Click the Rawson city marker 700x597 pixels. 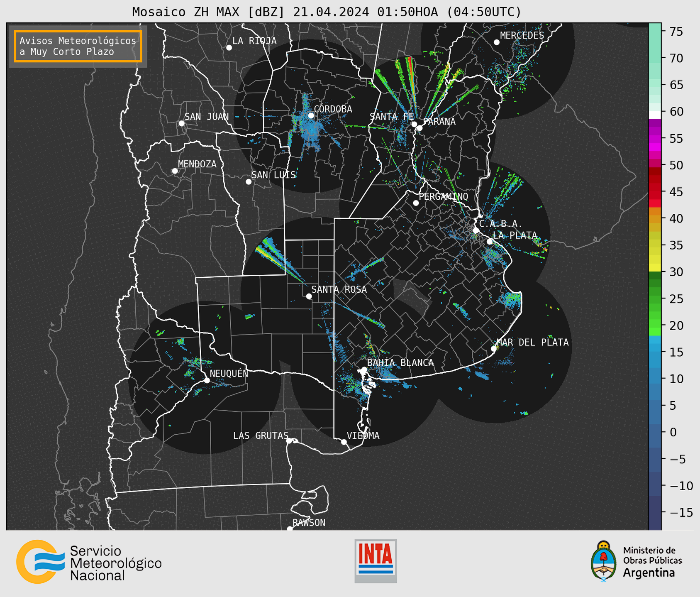click(x=290, y=529)
